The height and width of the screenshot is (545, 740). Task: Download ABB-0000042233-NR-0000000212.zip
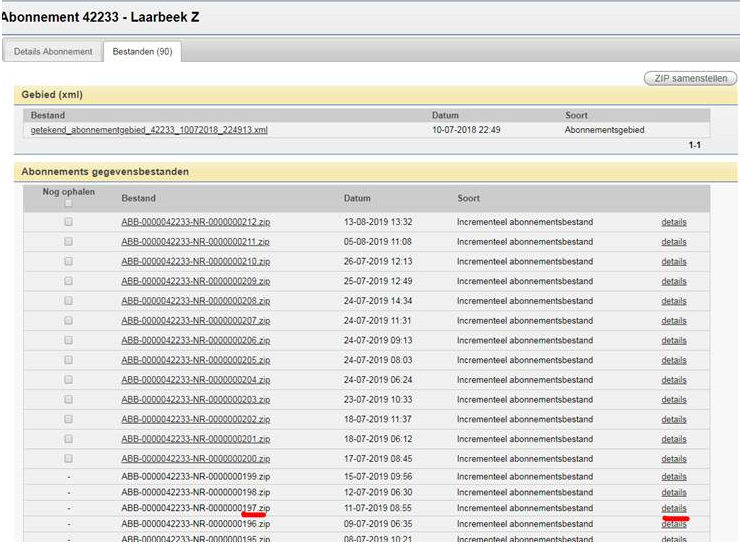(195, 222)
